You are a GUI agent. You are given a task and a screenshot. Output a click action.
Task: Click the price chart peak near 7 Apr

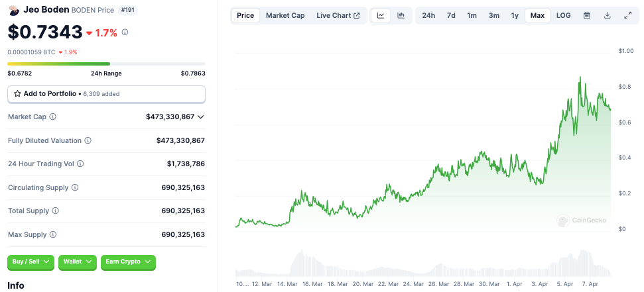pyautogui.click(x=580, y=77)
